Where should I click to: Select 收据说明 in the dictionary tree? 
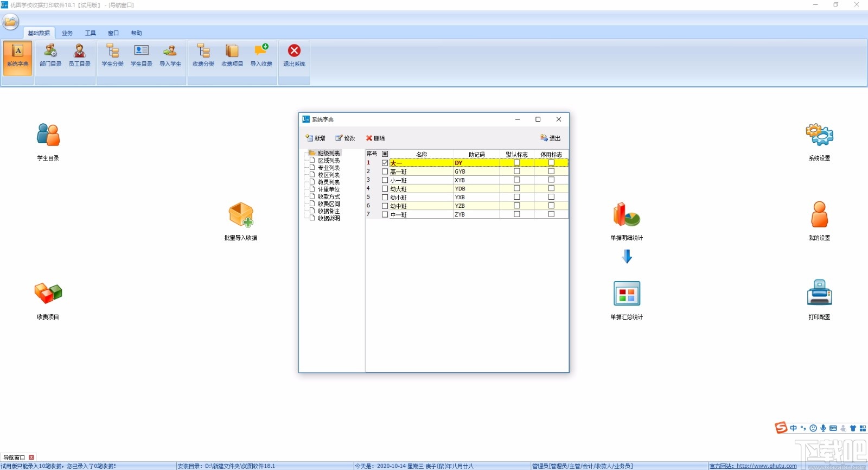pyautogui.click(x=329, y=218)
